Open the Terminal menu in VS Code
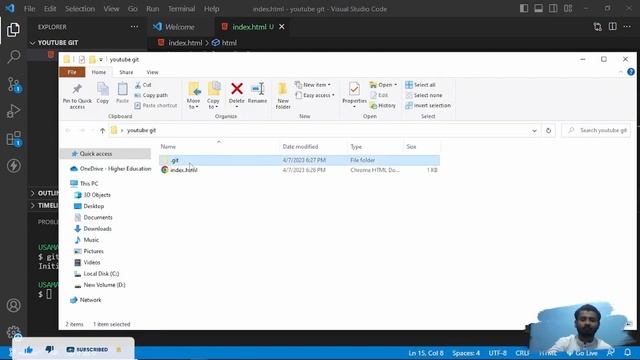Viewport: 640px width, 360px height. (181, 9)
